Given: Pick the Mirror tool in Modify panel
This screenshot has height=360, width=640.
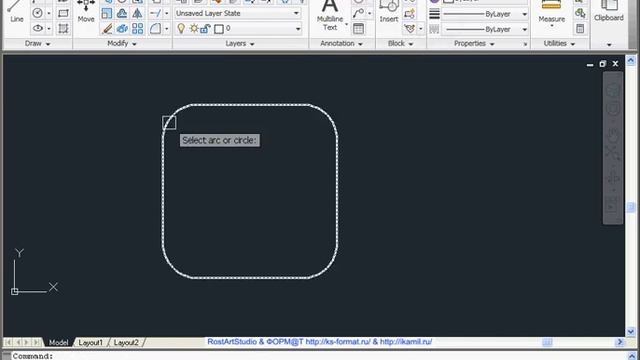Looking at the screenshot, I should [138, 13].
